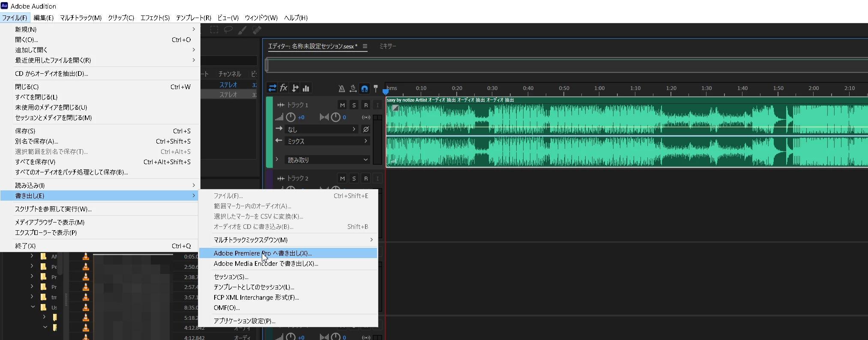Choose FCP XML Interchange 形式(F)...
Image resolution: width=868 pixels, height=340 pixels.
[288, 297]
